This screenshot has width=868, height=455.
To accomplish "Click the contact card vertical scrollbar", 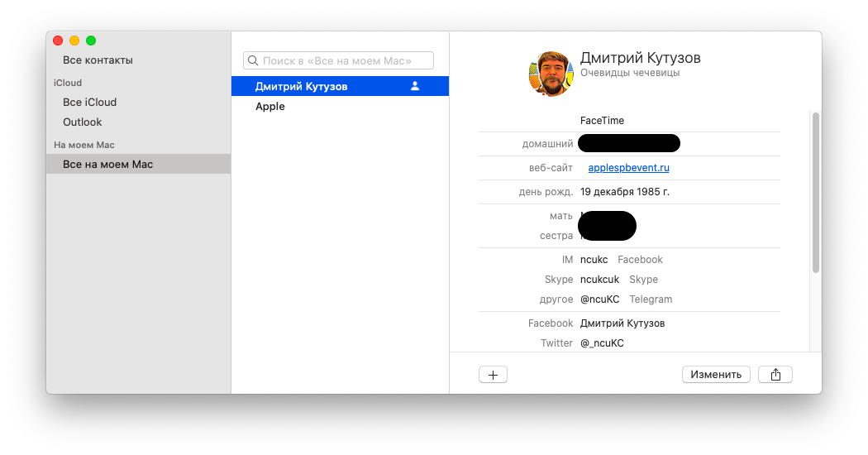I will tap(815, 192).
